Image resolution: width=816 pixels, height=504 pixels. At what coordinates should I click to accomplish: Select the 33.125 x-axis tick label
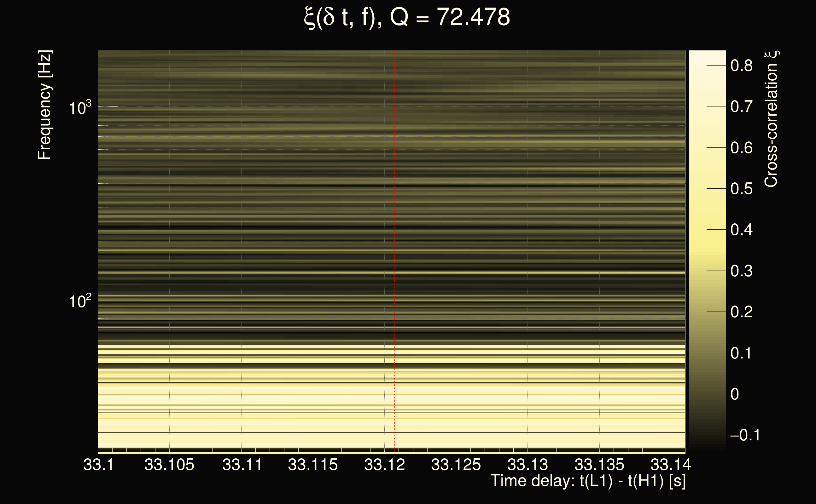[456, 465]
